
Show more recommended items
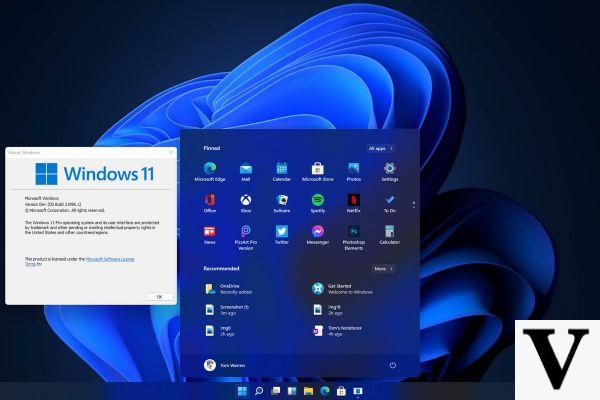(383, 269)
